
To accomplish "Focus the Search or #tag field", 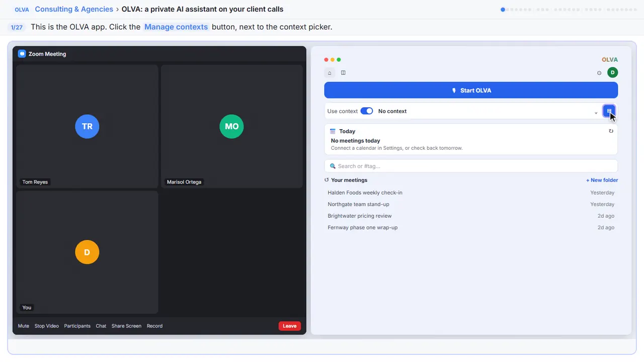I will [x=471, y=166].
